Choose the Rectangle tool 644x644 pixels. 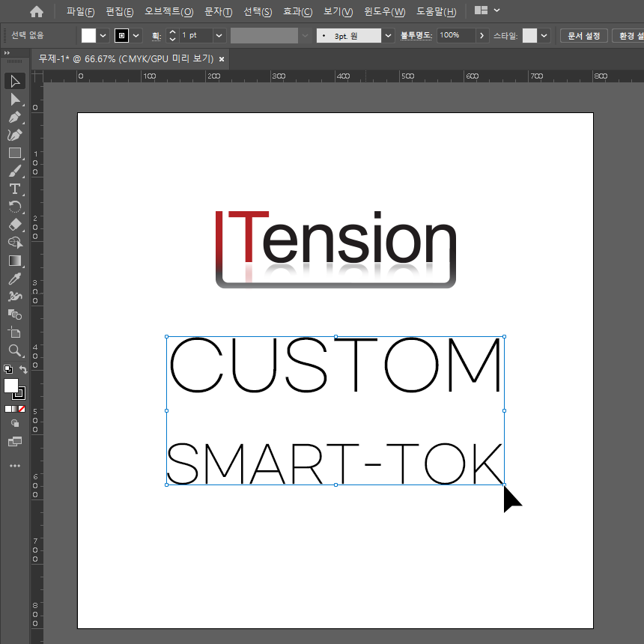click(14, 153)
